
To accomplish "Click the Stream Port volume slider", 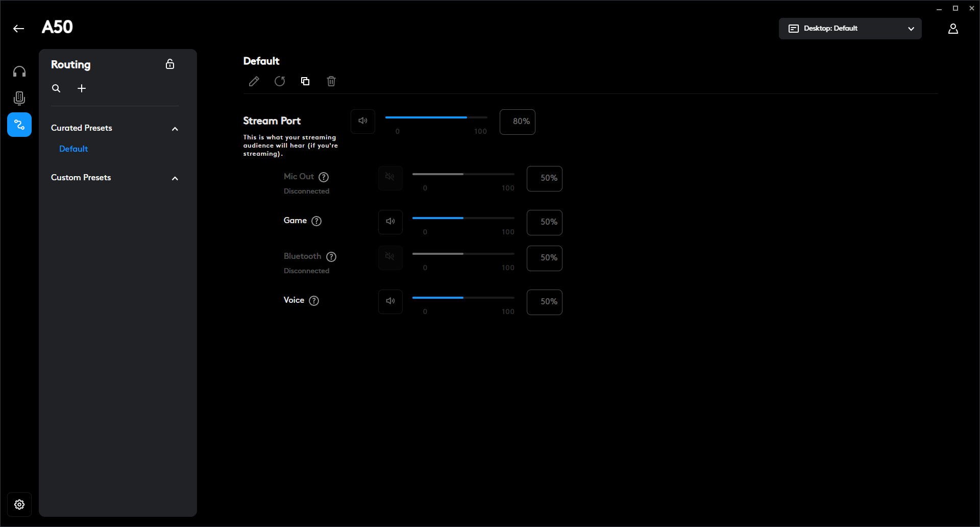I will tap(436, 117).
